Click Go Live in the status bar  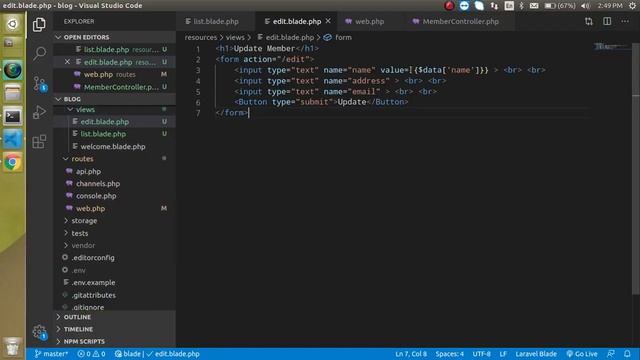582,353
